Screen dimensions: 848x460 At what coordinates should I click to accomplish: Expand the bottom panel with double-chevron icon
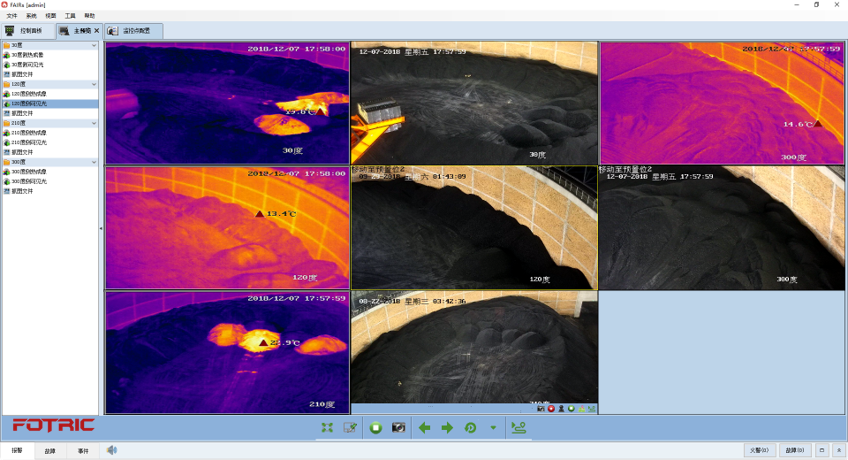(x=839, y=450)
